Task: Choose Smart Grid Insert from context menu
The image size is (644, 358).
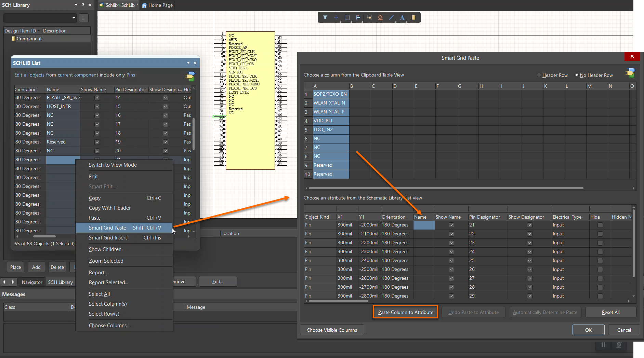Action: 108,238
